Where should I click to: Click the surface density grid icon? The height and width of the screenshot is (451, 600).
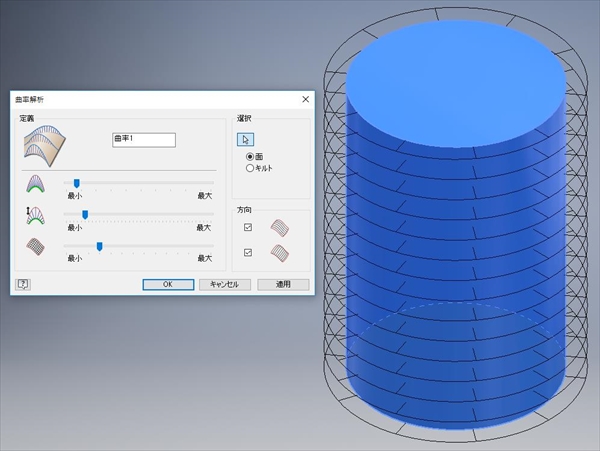tap(35, 245)
